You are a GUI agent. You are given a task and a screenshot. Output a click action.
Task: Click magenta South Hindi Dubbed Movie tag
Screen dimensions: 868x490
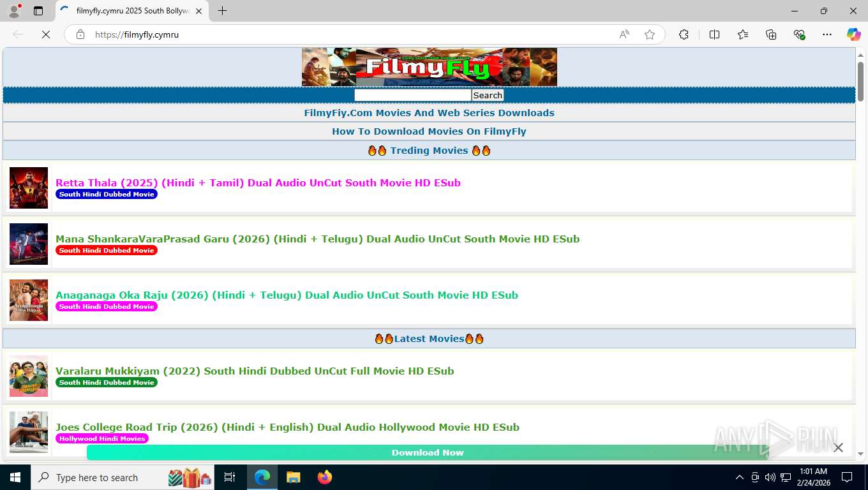pos(107,306)
